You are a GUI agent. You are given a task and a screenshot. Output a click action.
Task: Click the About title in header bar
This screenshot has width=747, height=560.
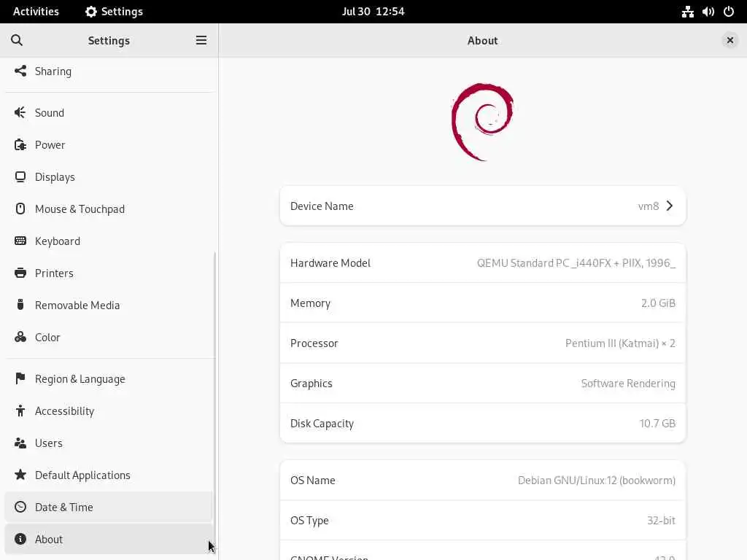pos(482,41)
